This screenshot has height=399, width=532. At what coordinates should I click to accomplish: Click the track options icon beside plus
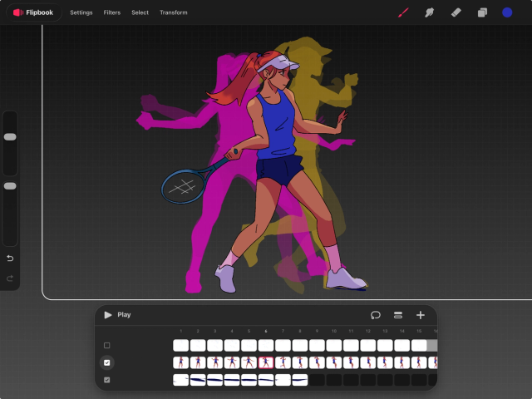pos(398,315)
